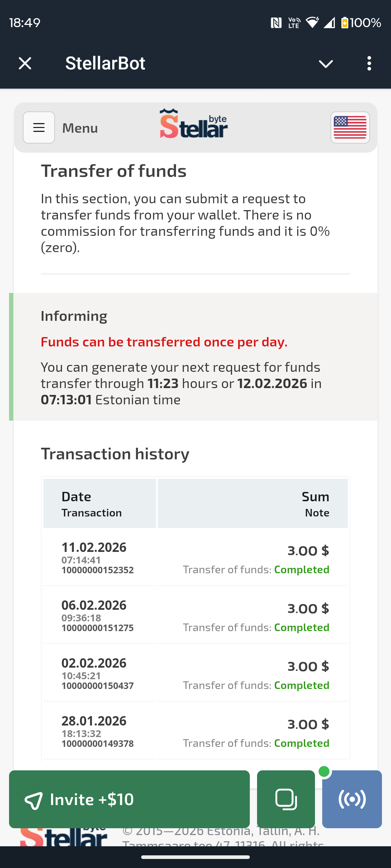This screenshot has height=868, width=391.
Task: Tap transaction number 10000000150437
Action: pyautogui.click(x=98, y=686)
